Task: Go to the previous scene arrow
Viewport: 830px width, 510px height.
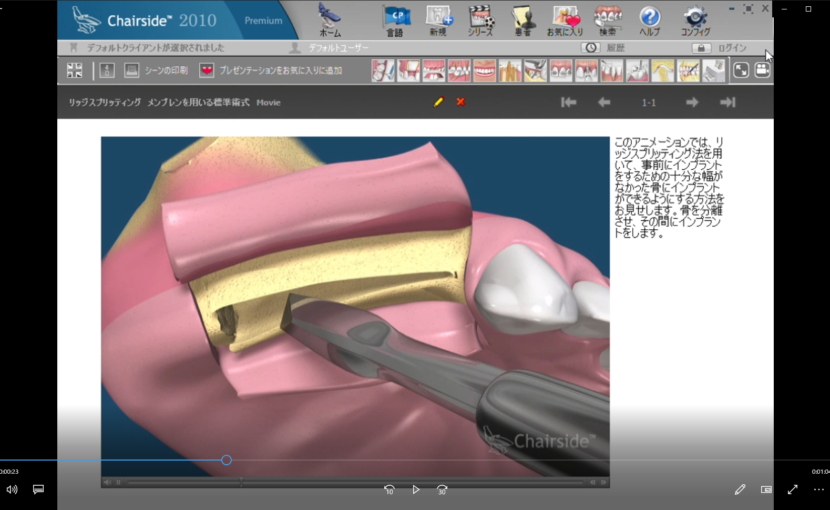Action: point(604,102)
